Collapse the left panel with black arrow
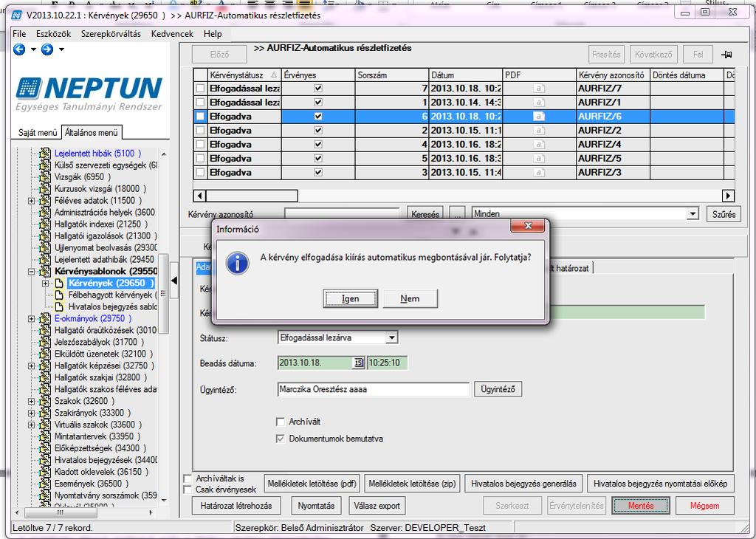Screen dimensions: 756x539 click(174, 280)
